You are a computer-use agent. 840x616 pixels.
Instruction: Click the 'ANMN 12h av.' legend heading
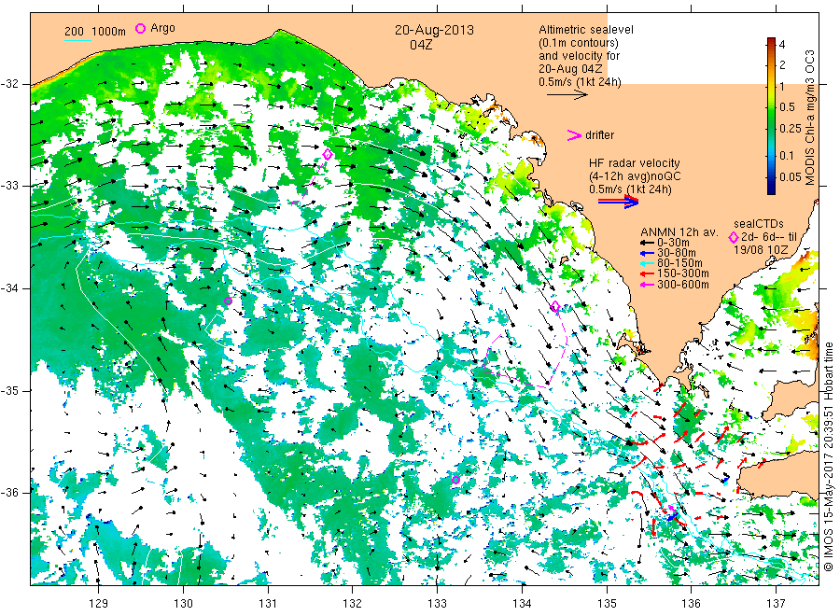(679, 232)
